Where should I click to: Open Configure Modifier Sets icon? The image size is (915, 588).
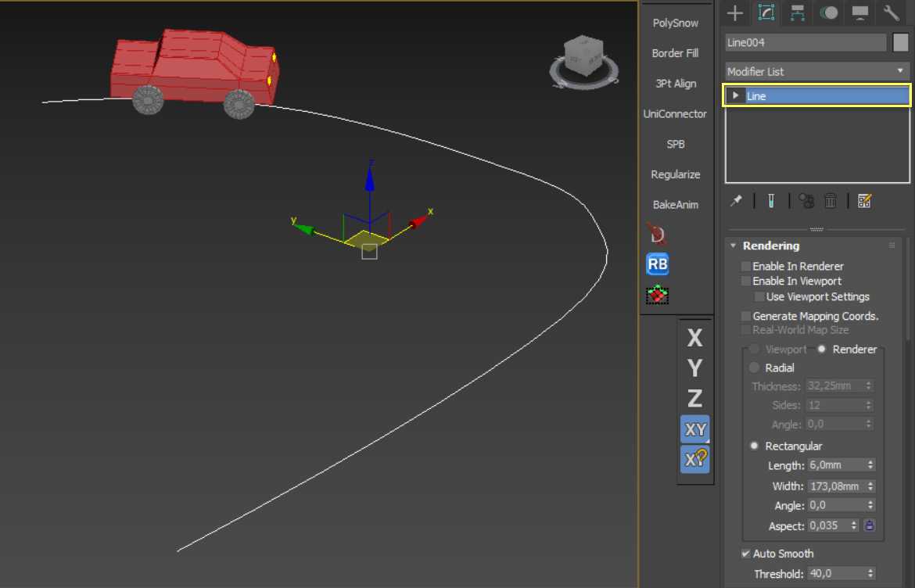pos(864,201)
